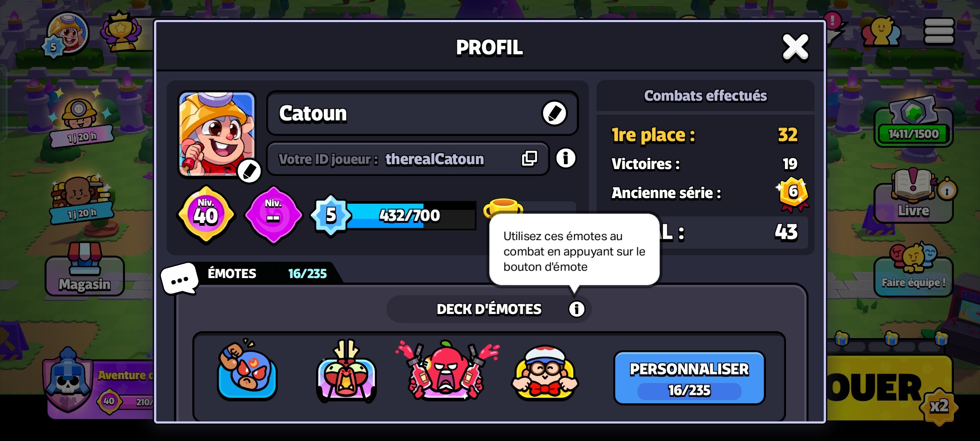Select the blue luchador mask emote
This screenshot has height=441, width=980.
pyautogui.click(x=247, y=370)
